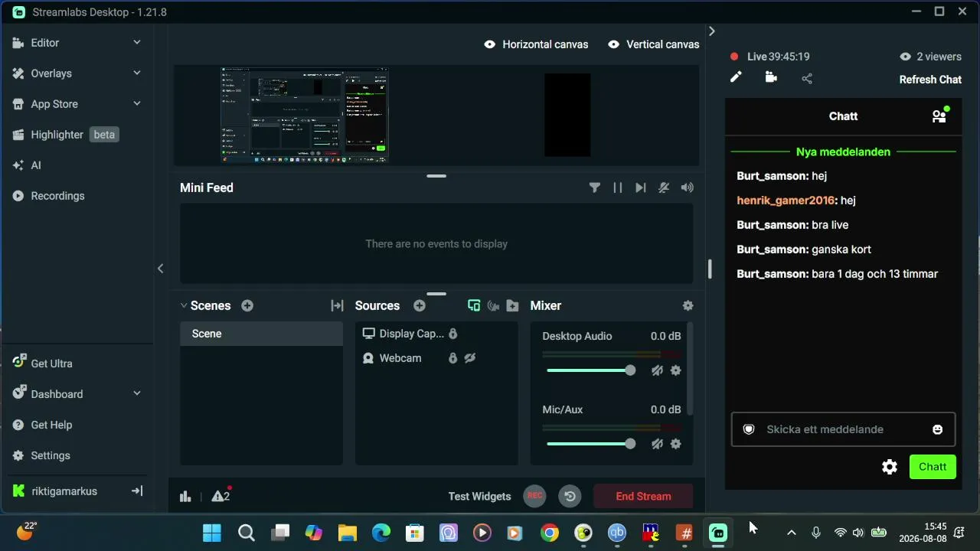The width and height of the screenshot is (980, 551).
Task: Click the replay buffer icon
Action: pyautogui.click(x=570, y=496)
